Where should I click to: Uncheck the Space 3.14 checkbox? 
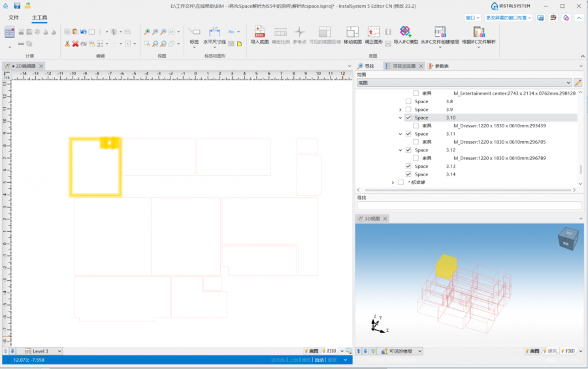pos(408,174)
